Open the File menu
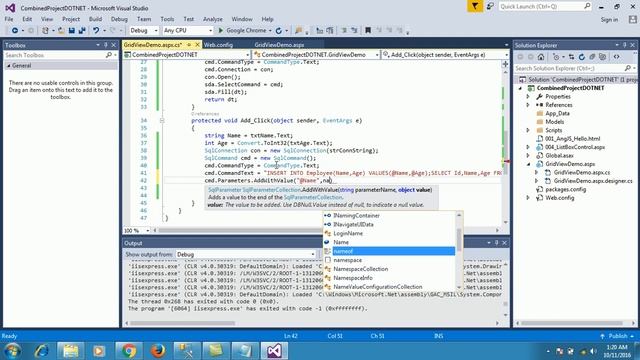 9,19
